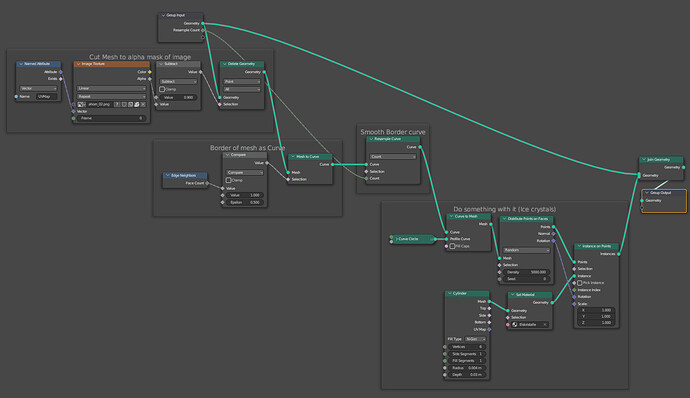Viewport: 690px width, 398px height.
Task: Click the Selection input socket on Delete Geometry
Action: pyautogui.click(x=220, y=104)
